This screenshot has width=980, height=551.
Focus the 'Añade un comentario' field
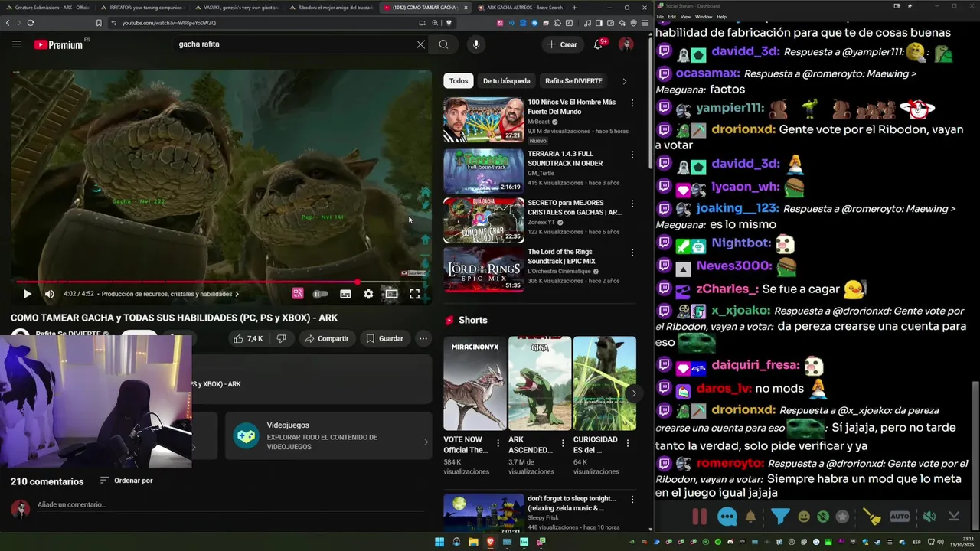click(x=230, y=504)
